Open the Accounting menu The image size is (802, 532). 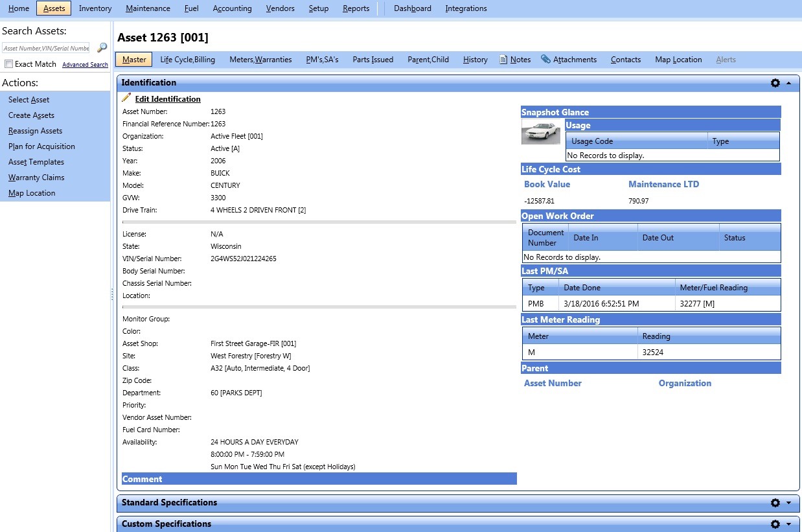coord(233,8)
